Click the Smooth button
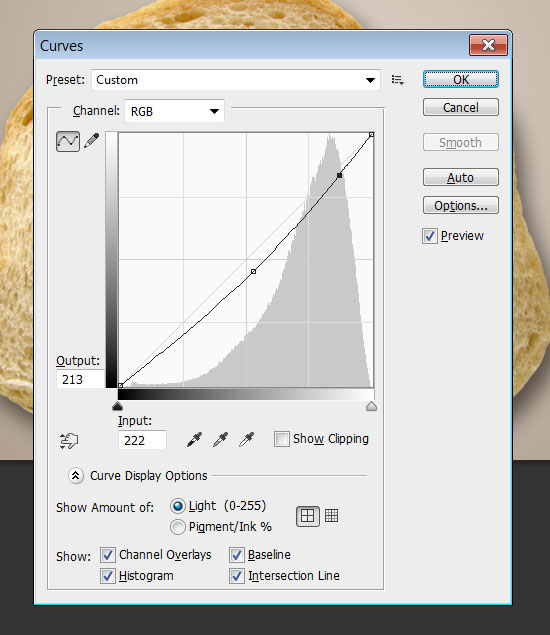 pyautogui.click(x=460, y=143)
